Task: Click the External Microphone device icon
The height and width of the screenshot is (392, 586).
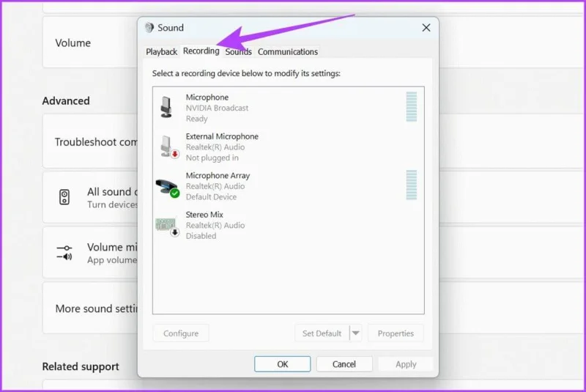Action: pos(169,147)
